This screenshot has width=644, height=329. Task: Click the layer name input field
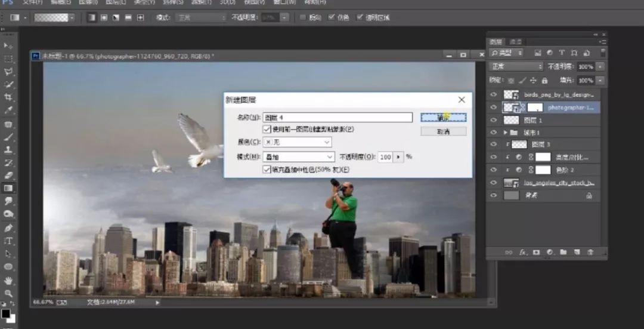[x=337, y=118]
